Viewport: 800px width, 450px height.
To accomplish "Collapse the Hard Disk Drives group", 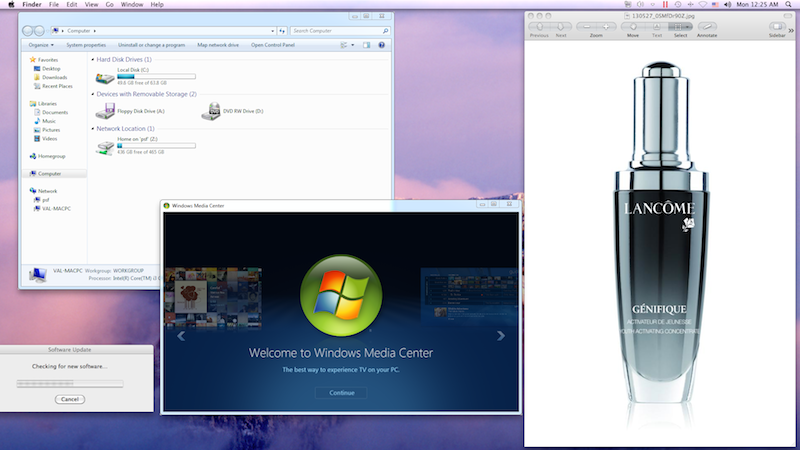I will pos(93,60).
